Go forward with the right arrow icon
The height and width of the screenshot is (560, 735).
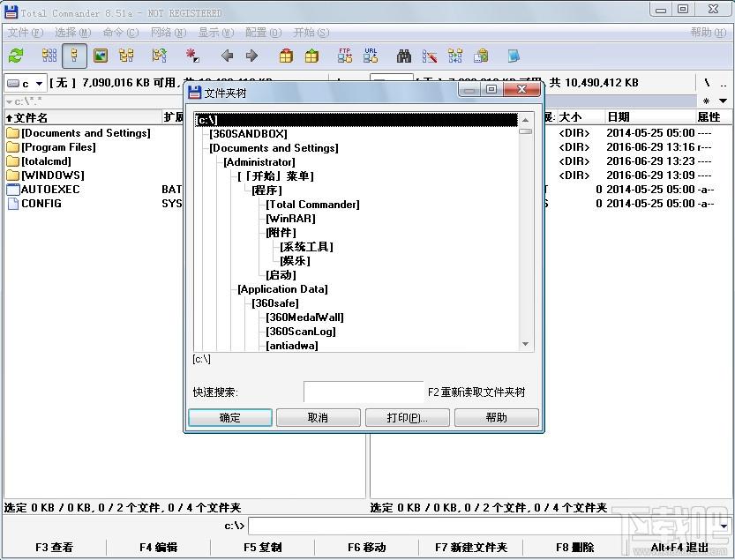pos(252,56)
